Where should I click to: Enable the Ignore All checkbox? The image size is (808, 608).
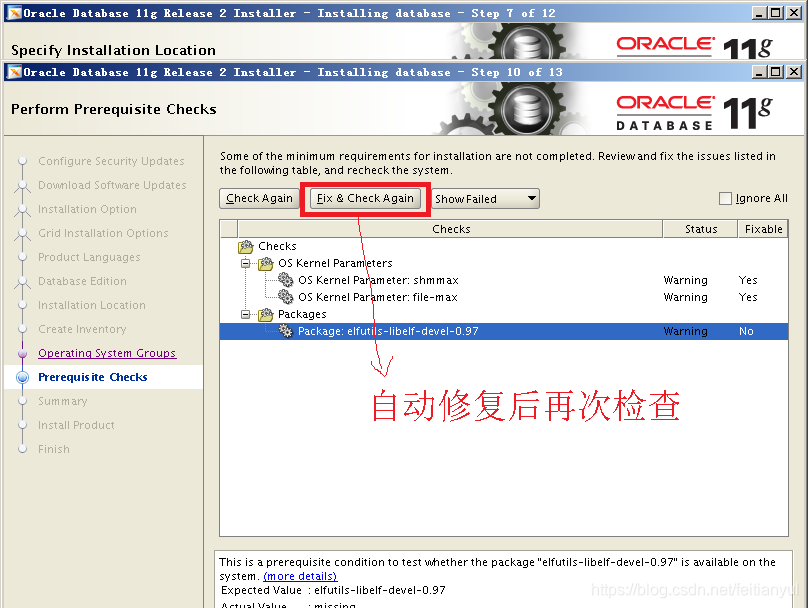(x=725, y=198)
